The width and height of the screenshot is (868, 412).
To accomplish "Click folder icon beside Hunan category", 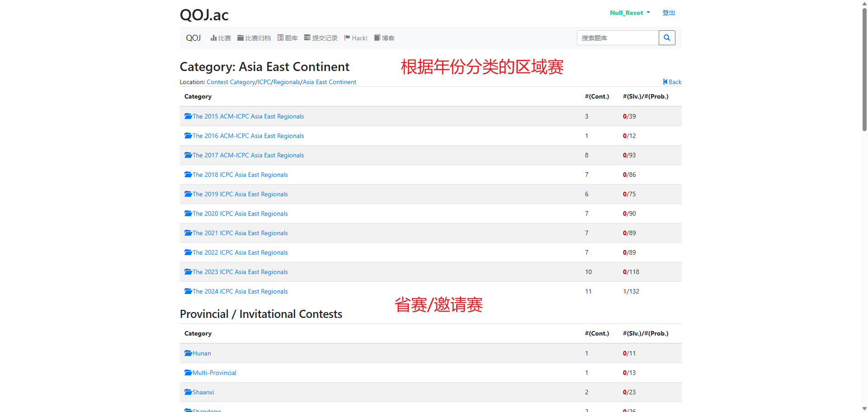I will 188,353.
